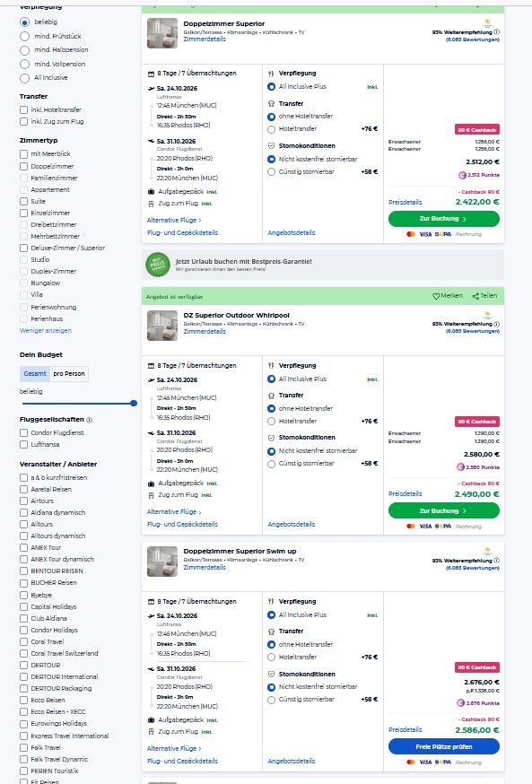Switch budget to 'Gesamt' tab
Viewport: 532px width, 784px height.
(x=34, y=373)
